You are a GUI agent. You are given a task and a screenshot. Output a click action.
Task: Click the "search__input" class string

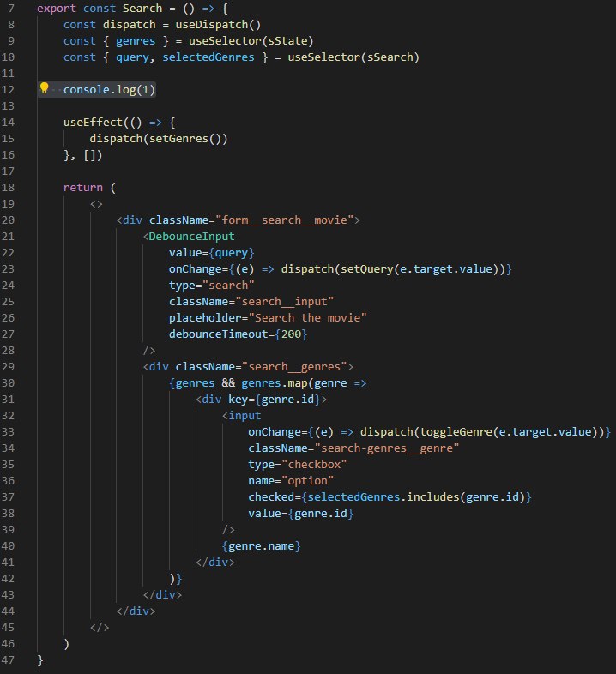pyautogui.click(x=284, y=302)
